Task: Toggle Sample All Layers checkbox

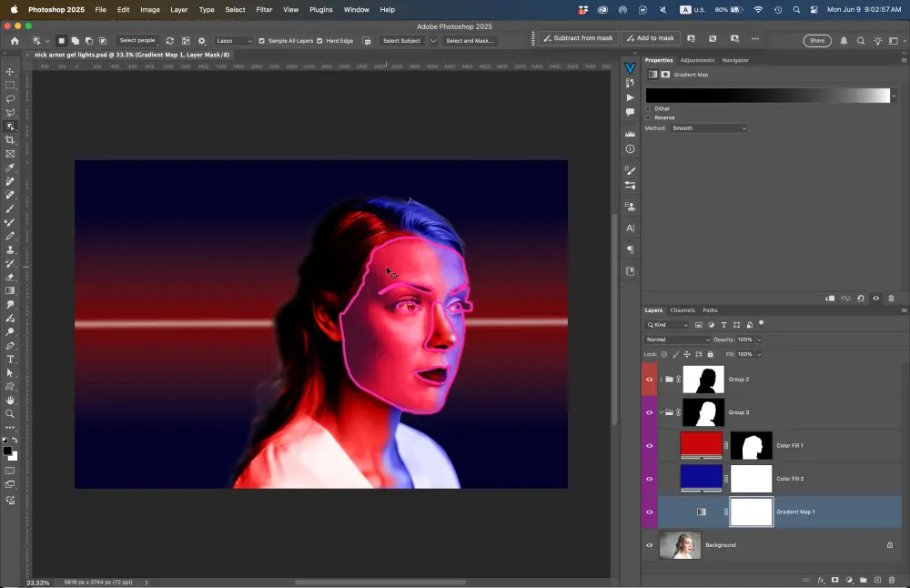Action: pos(262,41)
